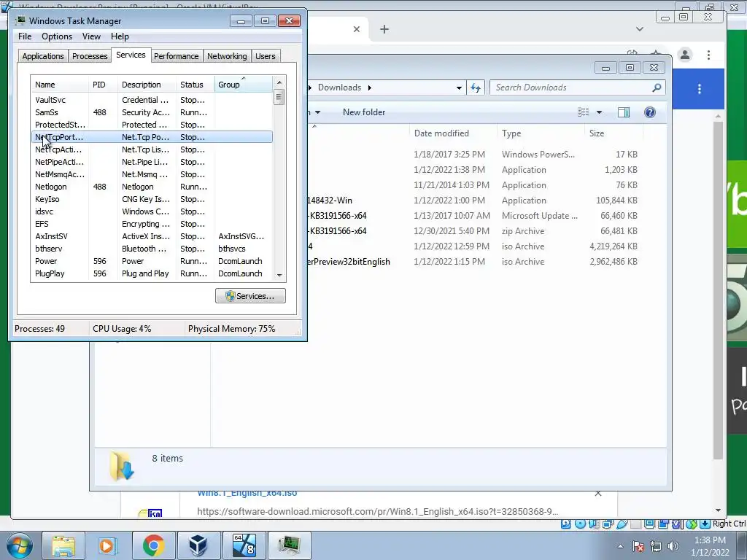This screenshot has height=560, width=747.
Task: Select the SamSs service row
Action: [x=152, y=112]
